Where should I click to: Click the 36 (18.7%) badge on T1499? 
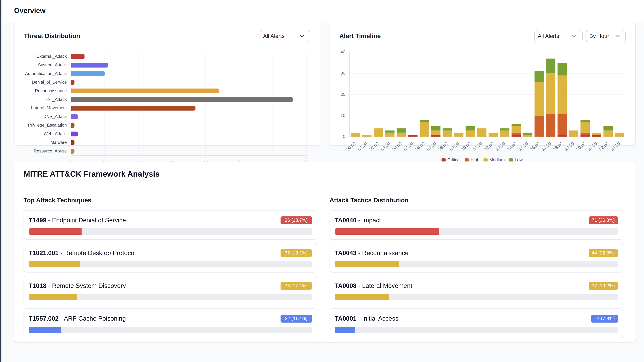[296, 220]
